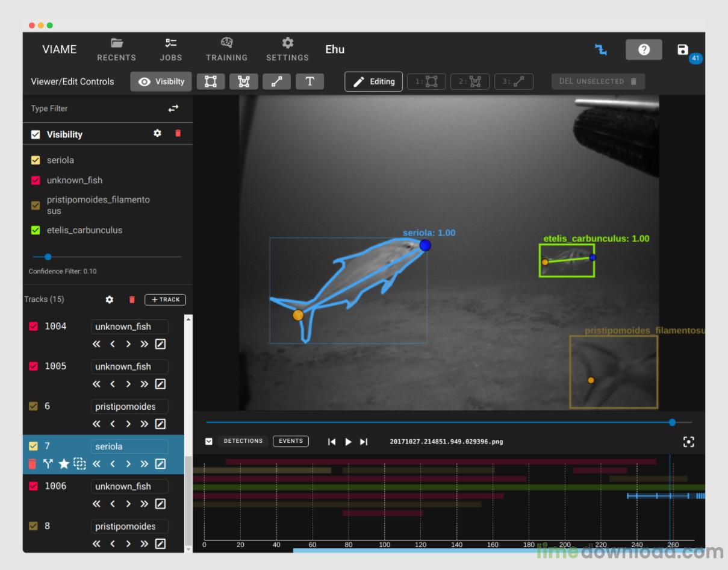Viewport: 728px width, 570px height.
Task: Uncheck track 1004 checkbox
Action: (34, 326)
